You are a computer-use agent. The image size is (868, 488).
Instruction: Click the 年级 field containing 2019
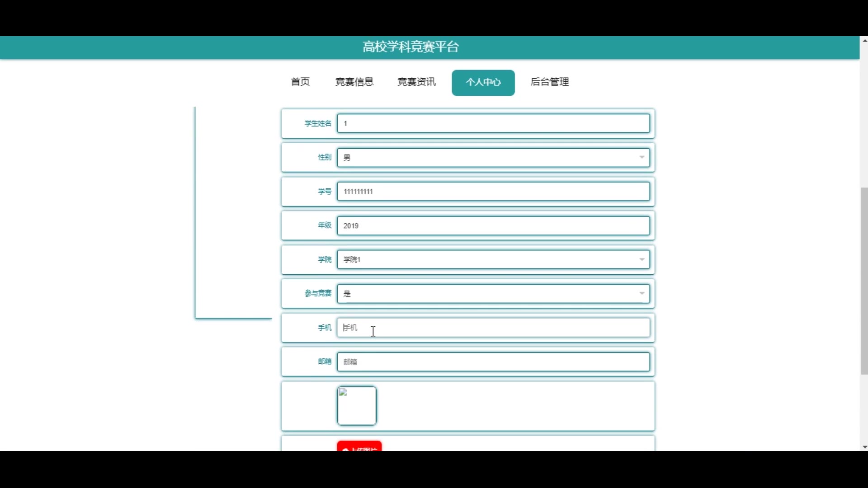(x=493, y=225)
